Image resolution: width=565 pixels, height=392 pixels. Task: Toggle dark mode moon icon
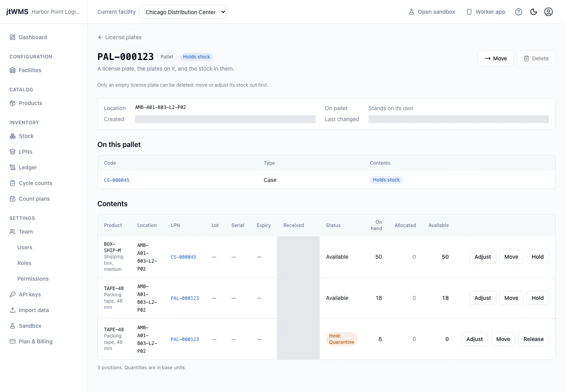pos(534,12)
